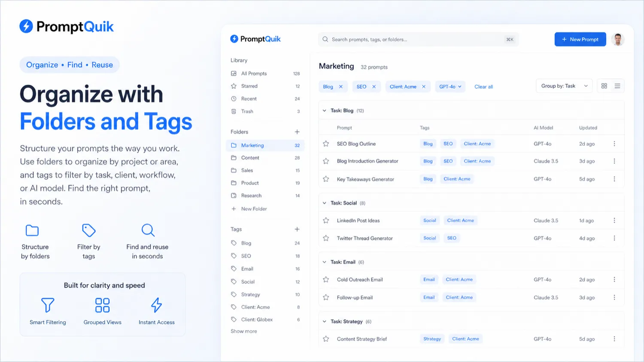Filter by the Social tag in sidebar
Image resolution: width=644 pixels, height=362 pixels.
click(x=265, y=282)
